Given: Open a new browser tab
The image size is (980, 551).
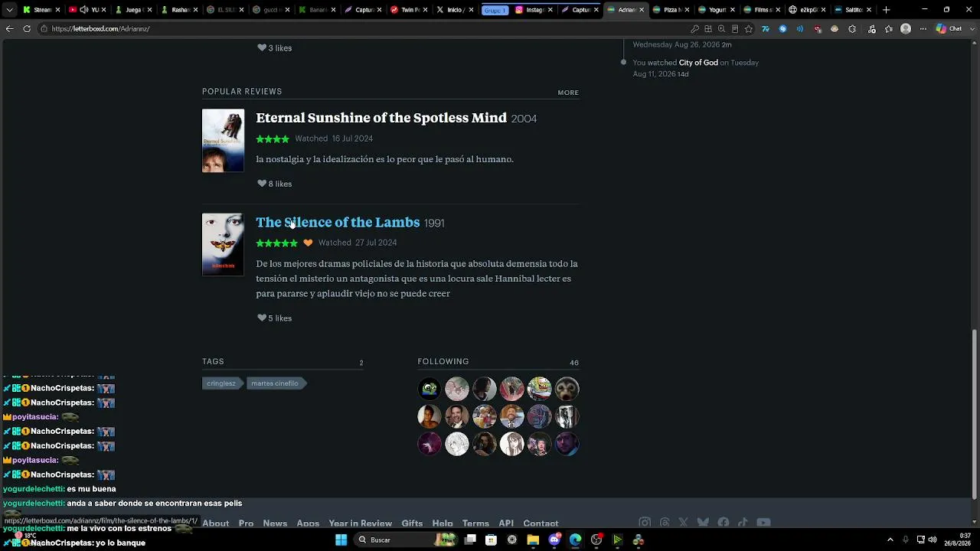Looking at the screenshot, I should coord(887,10).
